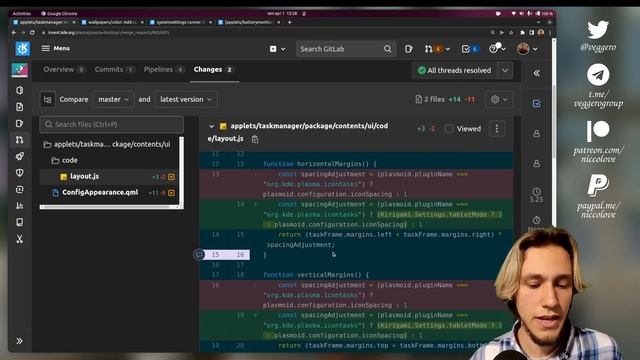The width and height of the screenshot is (640, 360).
Task: Open Security shield in left sidebar
Action: 20,173
